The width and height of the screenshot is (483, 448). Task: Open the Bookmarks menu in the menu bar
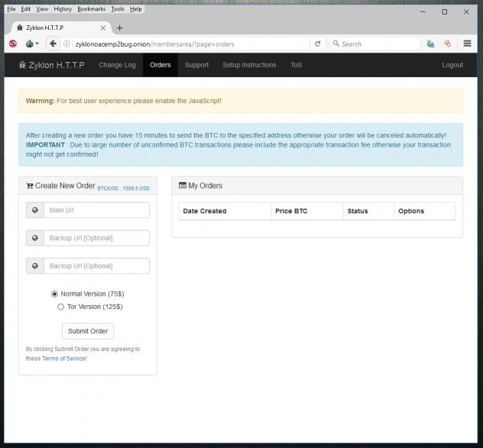click(x=91, y=9)
